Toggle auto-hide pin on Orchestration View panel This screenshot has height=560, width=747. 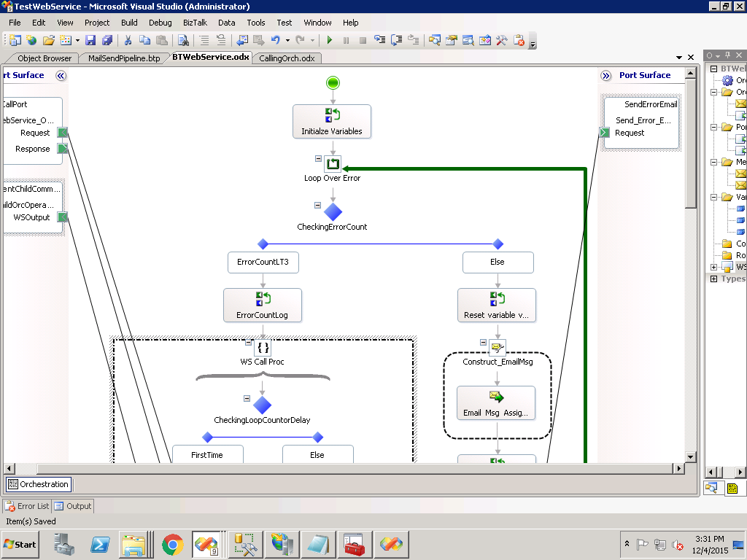[727, 55]
